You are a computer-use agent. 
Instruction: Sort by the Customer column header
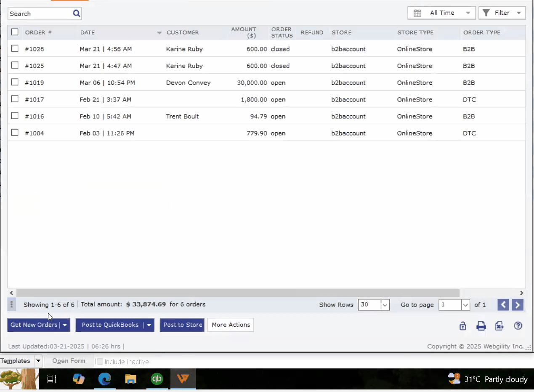[183, 32]
